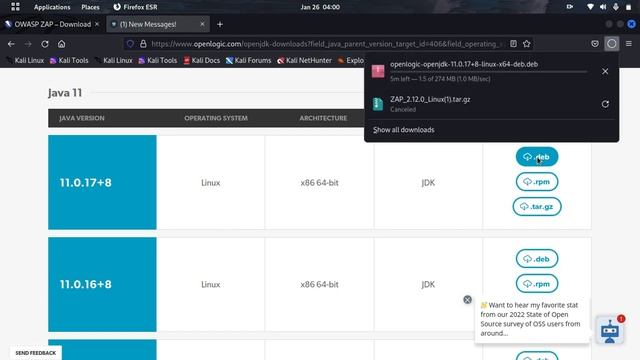The image size is (640, 360).
Task: Click the ARCHITECTURE column header
Action: [x=323, y=118]
